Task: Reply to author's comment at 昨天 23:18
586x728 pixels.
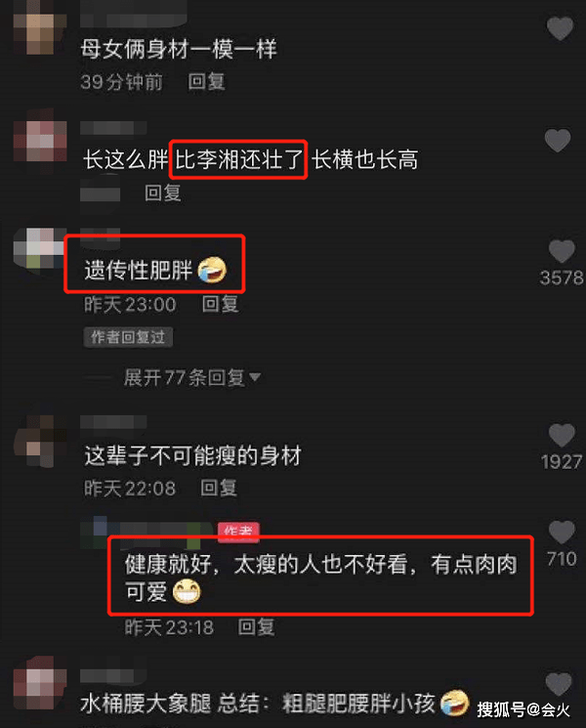Action: pos(256,626)
